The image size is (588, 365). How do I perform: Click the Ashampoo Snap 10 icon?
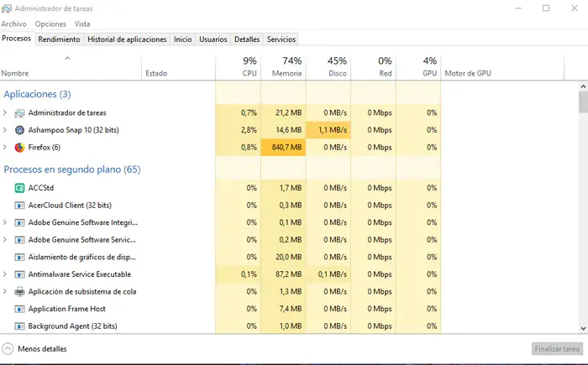point(20,130)
